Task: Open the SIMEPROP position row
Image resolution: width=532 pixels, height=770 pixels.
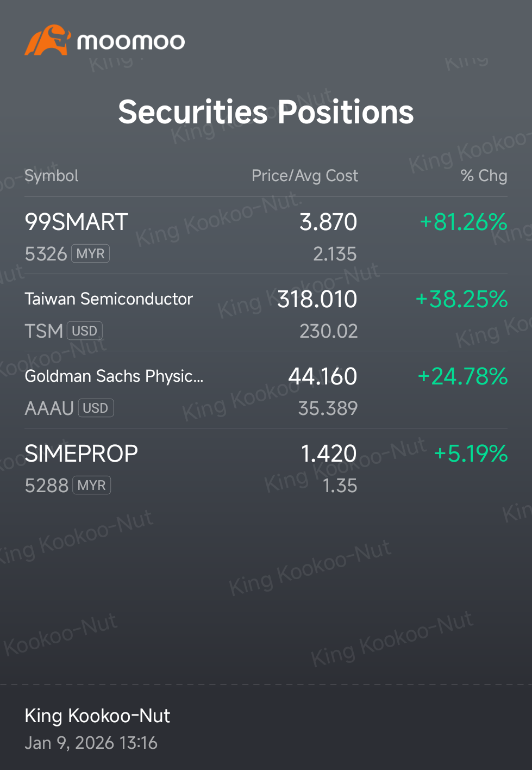Action: pos(266,467)
